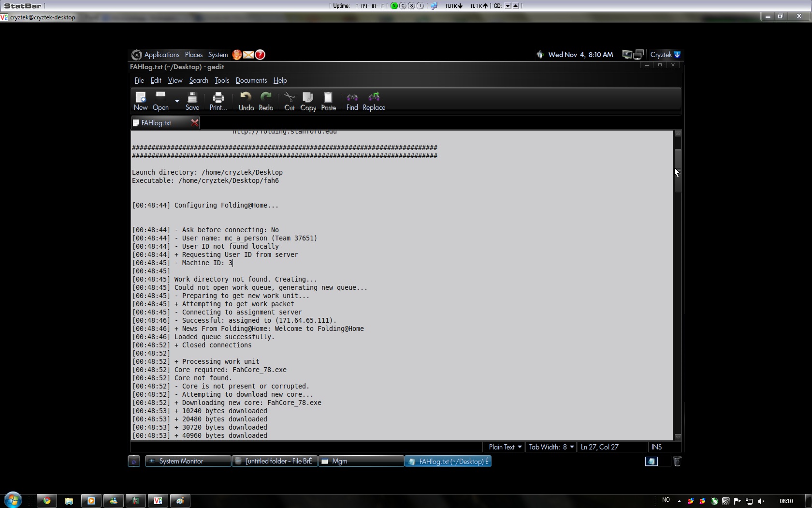
Task: Open the gedit Help menu
Action: pyautogui.click(x=280, y=80)
